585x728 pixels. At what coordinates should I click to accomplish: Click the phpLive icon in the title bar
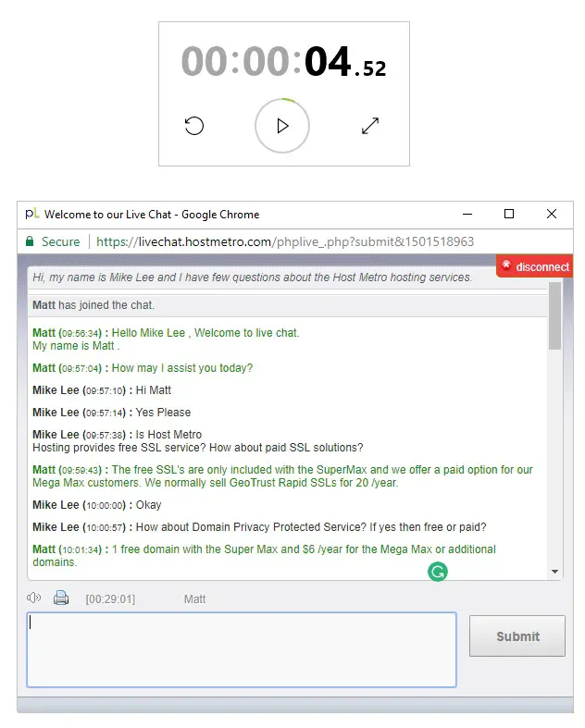[x=31, y=214]
